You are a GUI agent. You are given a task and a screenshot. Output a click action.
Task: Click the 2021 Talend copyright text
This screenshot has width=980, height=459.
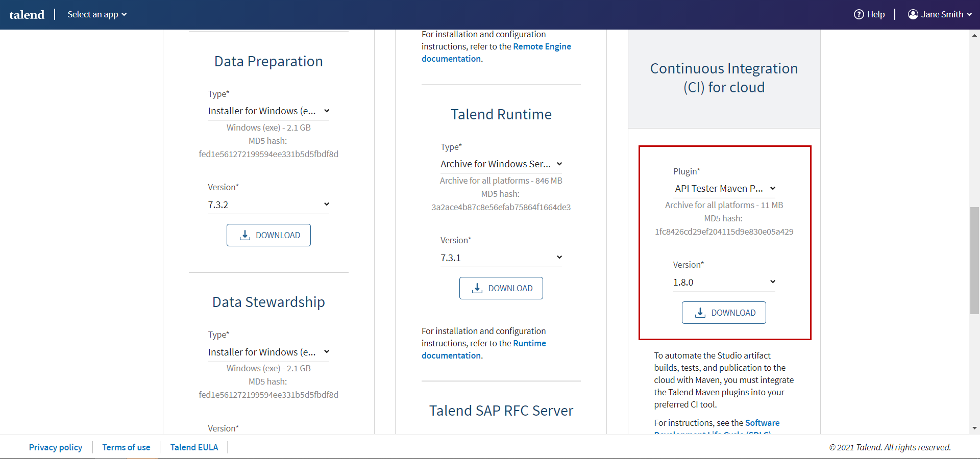(x=890, y=447)
